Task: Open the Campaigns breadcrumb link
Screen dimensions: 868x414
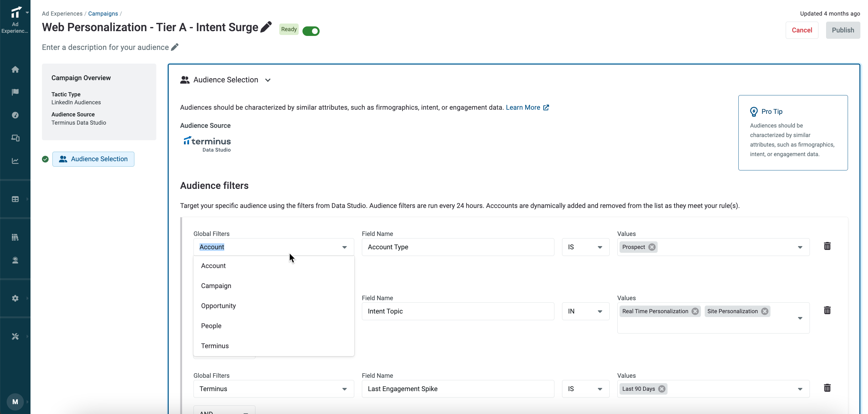Action: (x=103, y=13)
